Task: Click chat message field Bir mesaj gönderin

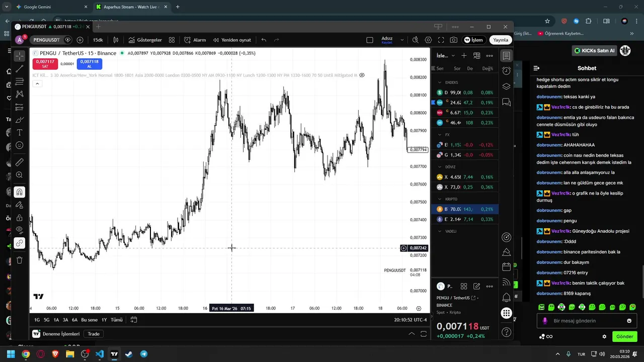Action: coord(586,321)
